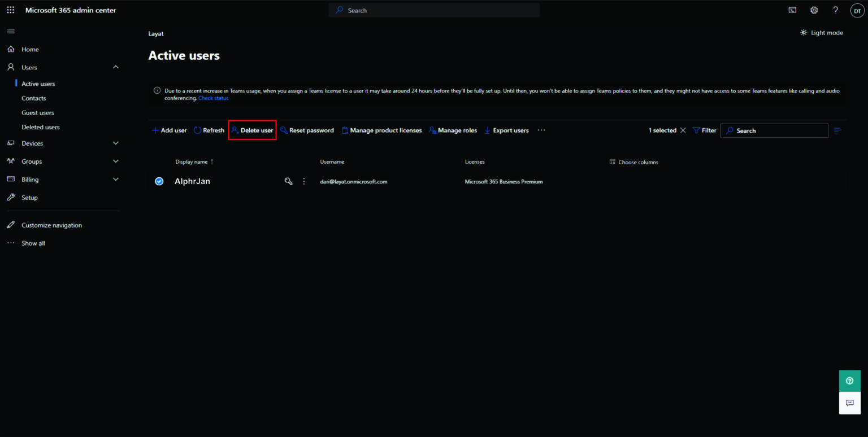Focus the users list Search field
The image size is (868, 437).
(774, 130)
